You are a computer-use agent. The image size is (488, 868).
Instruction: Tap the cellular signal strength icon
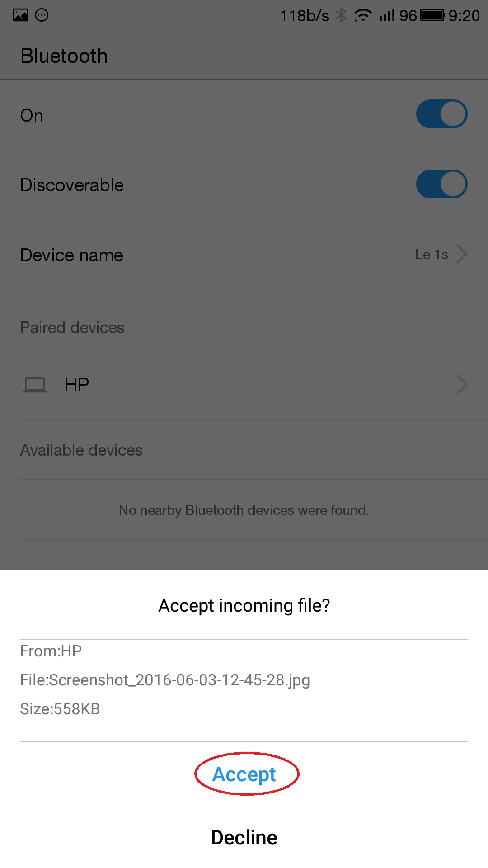point(387,15)
